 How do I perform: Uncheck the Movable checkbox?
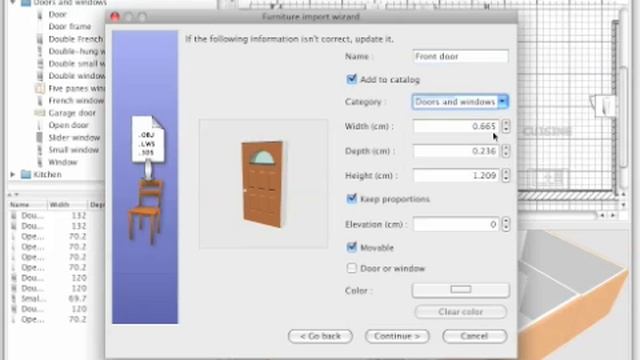[x=351, y=247]
